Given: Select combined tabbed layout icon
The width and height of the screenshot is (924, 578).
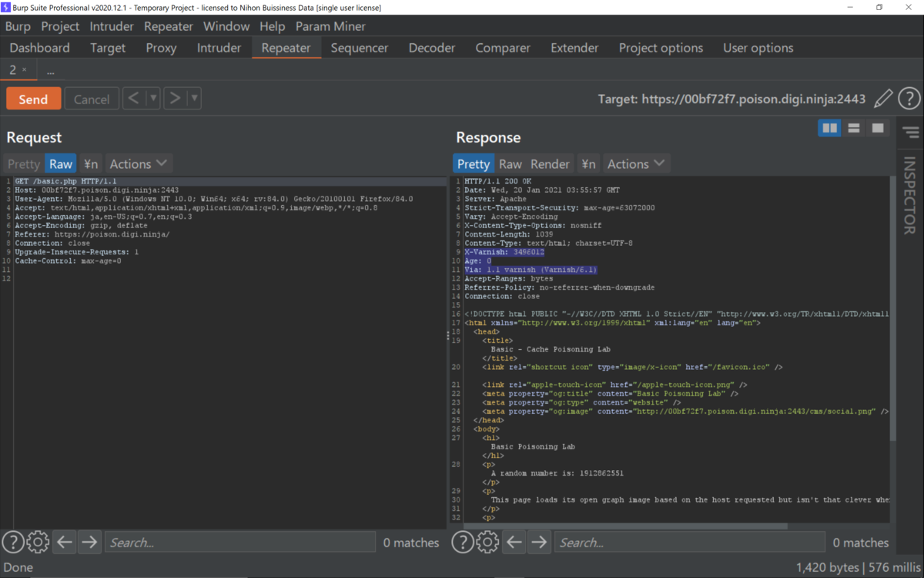Looking at the screenshot, I should [878, 128].
